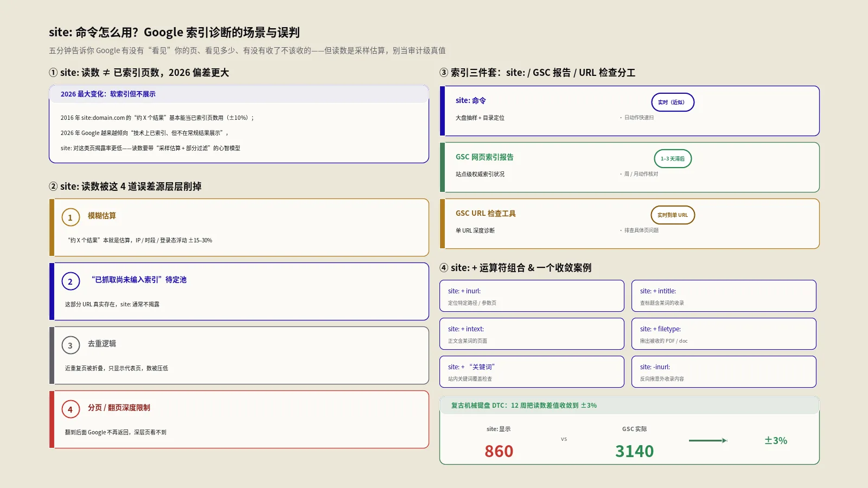Image resolution: width=868 pixels, height=488 pixels.
Task: Click the 实时（近似）pill badge
Action: pos(673,102)
